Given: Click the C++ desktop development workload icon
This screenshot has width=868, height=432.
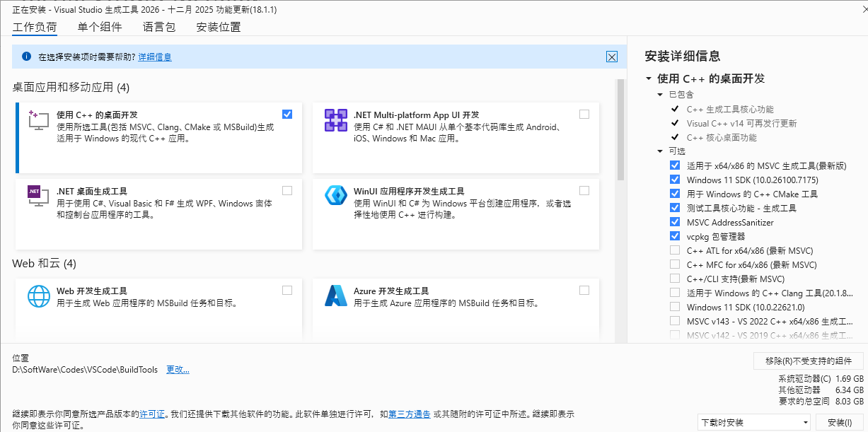Looking at the screenshot, I should [38, 120].
